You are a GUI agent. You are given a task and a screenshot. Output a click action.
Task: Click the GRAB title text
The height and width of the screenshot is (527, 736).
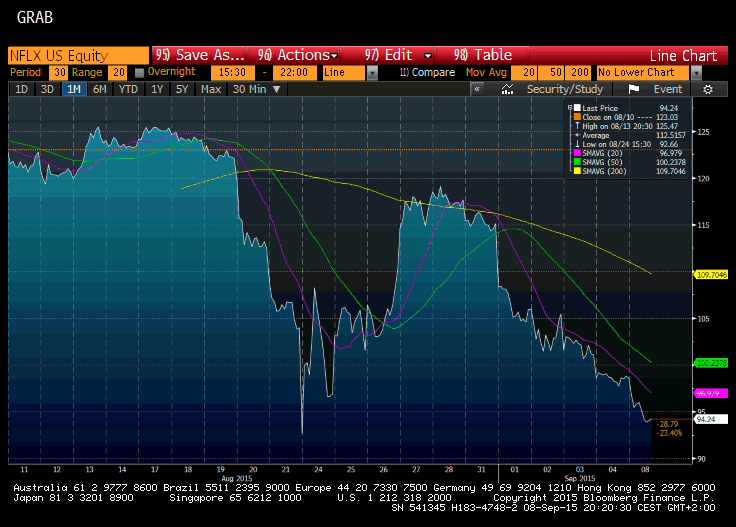(x=35, y=18)
